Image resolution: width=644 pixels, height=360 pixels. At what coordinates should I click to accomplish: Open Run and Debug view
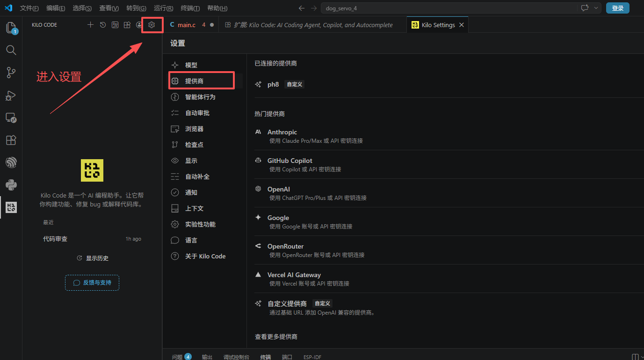pos(11,95)
